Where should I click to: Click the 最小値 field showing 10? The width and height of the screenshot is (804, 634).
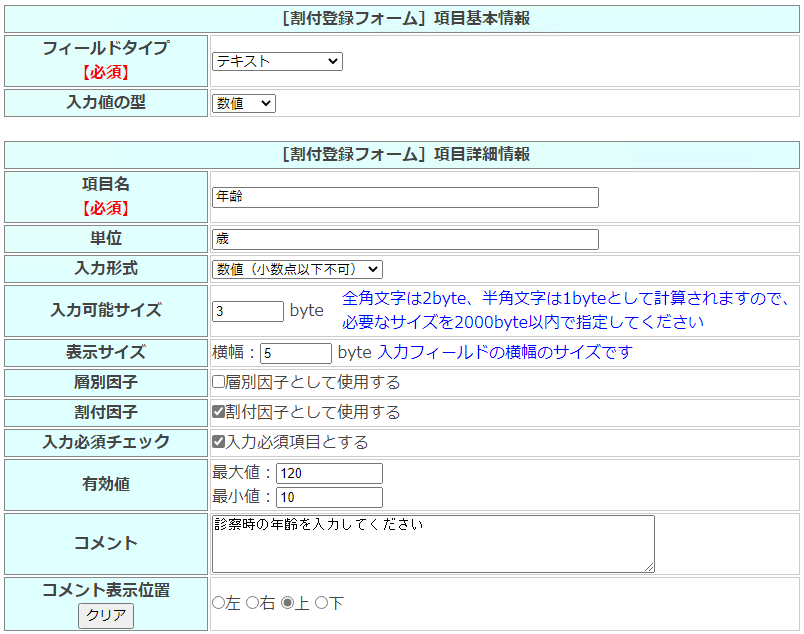pos(329,497)
